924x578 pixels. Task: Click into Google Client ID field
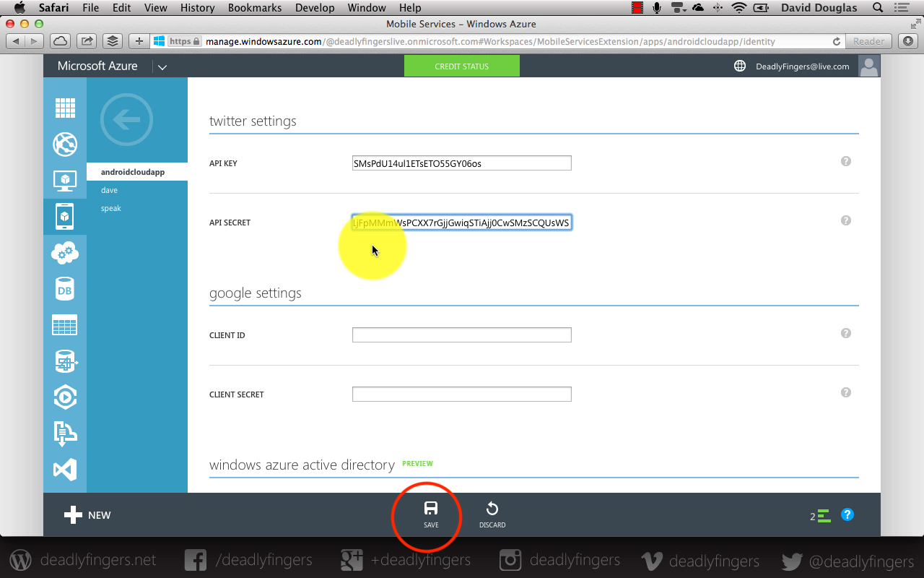(x=462, y=335)
